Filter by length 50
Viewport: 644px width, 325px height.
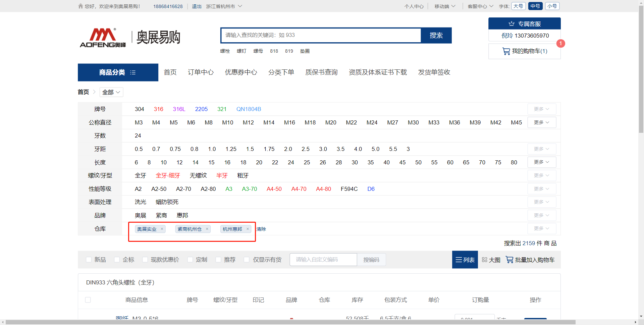tap(418, 162)
